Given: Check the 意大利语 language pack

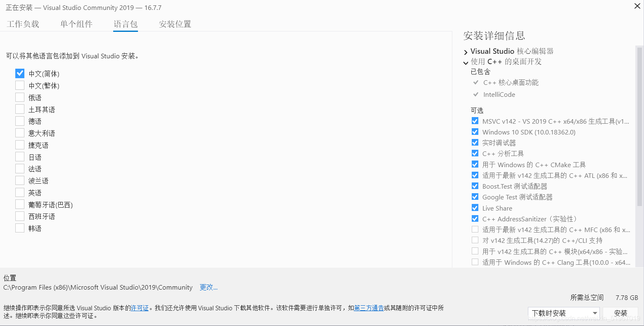Looking at the screenshot, I should tap(20, 133).
